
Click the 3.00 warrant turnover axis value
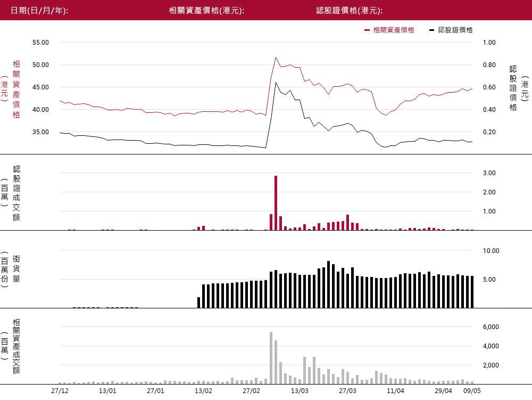point(489,173)
